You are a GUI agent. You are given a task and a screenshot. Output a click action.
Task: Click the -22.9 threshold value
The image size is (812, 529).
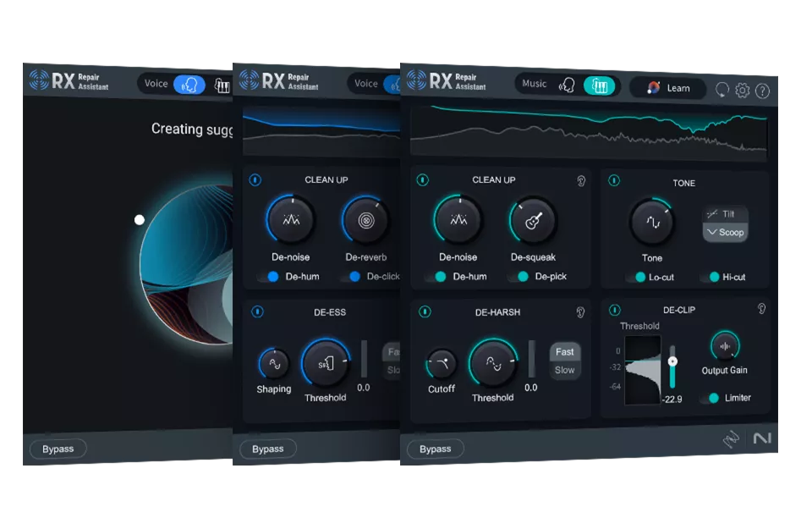[x=672, y=400]
